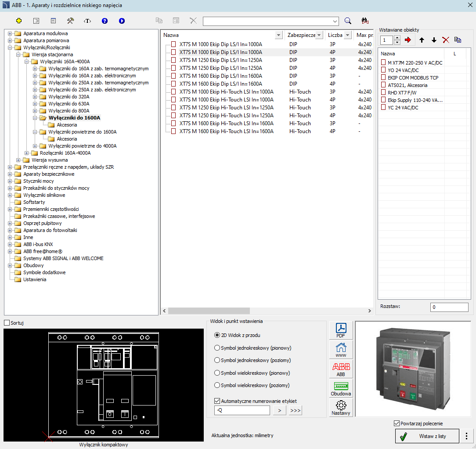
Task: Toggle the Sortuj checkbox
Action: coord(7,323)
